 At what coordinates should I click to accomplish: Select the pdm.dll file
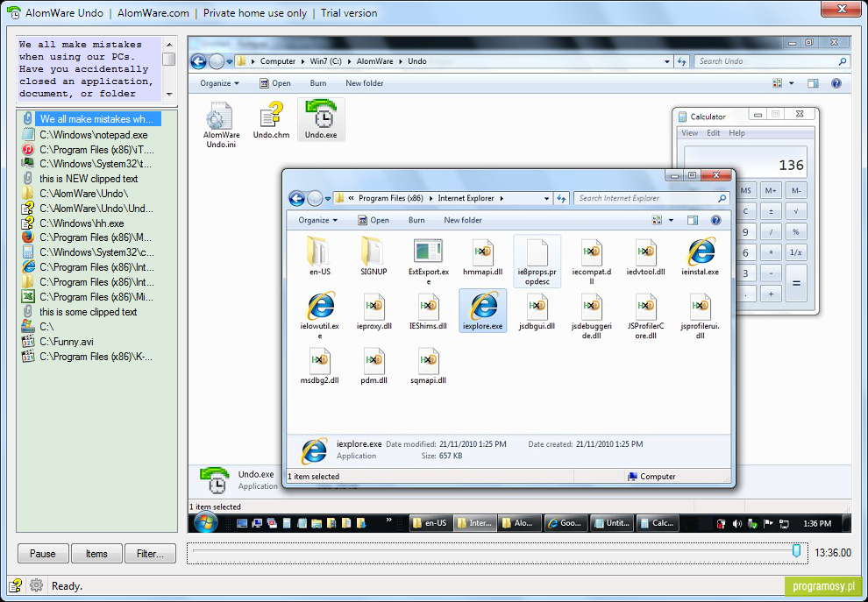point(374,365)
